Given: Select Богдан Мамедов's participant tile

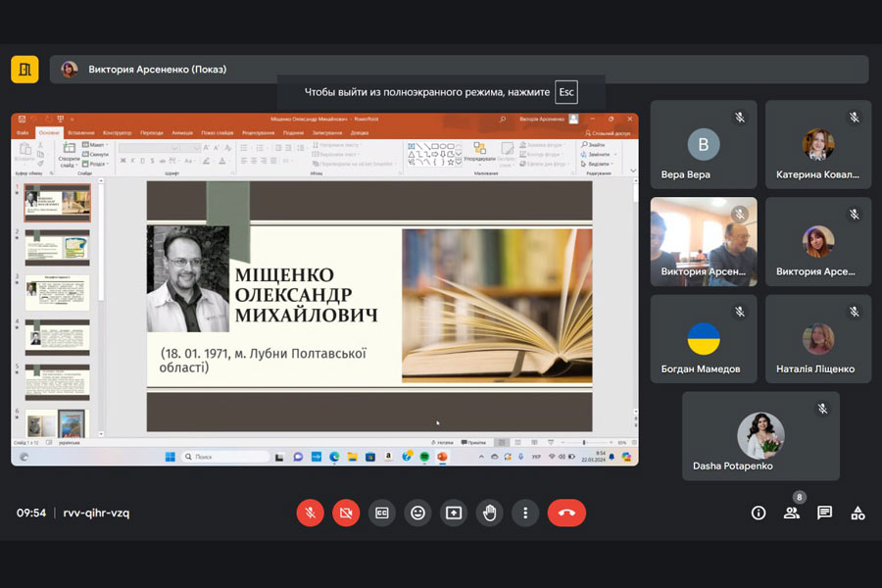Looking at the screenshot, I should (703, 338).
